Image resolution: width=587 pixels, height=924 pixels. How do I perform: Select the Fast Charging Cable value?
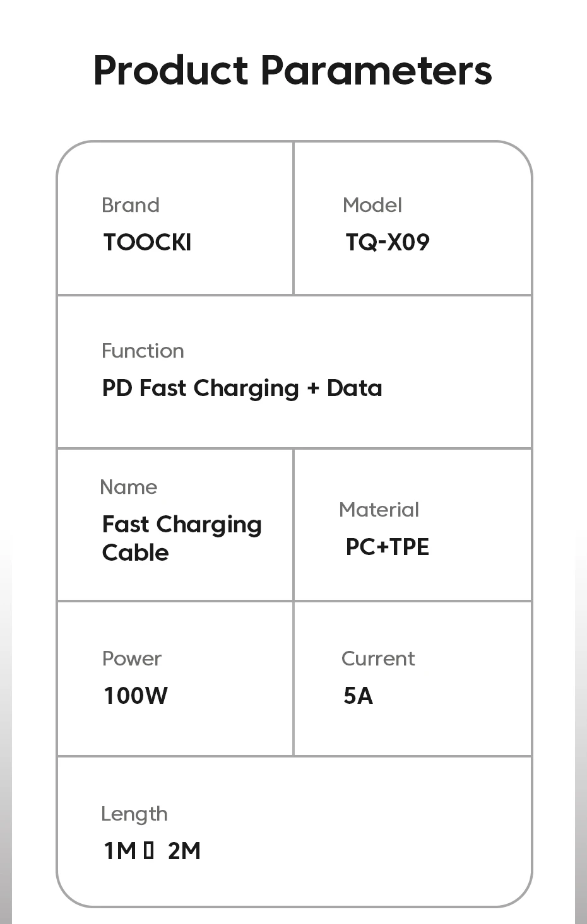click(182, 538)
